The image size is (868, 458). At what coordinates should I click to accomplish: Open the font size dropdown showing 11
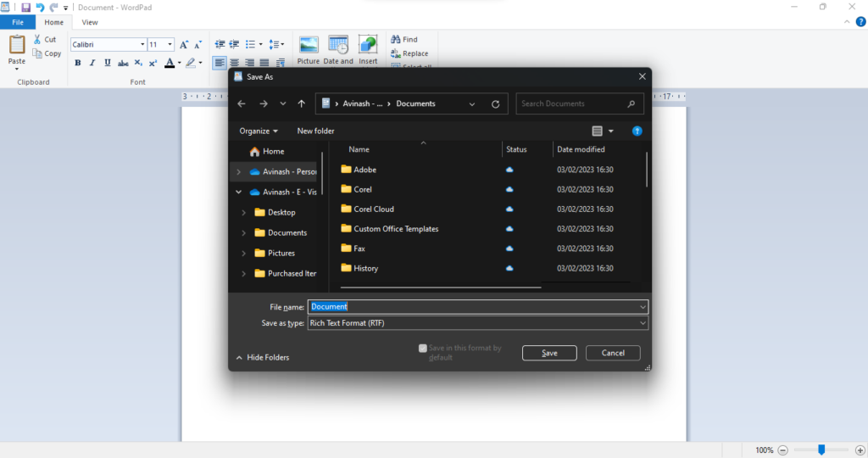[x=170, y=44]
